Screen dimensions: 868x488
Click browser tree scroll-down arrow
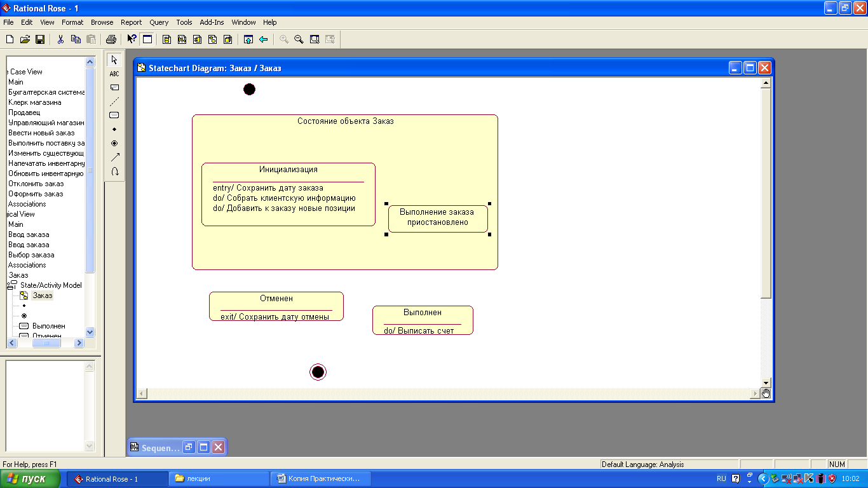(x=90, y=332)
